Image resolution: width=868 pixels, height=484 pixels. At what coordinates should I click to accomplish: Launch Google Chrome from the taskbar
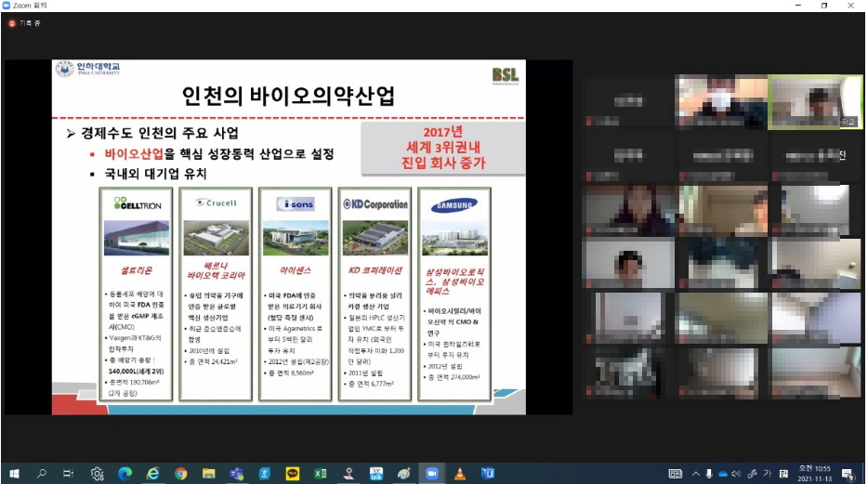tap(180, 474)
